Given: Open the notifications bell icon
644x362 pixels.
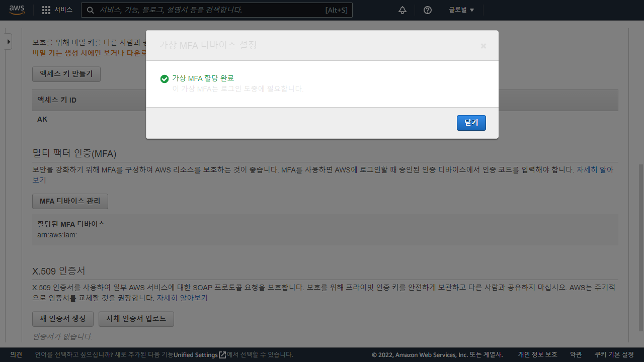Looking at the screenshot, I should 403,10.
